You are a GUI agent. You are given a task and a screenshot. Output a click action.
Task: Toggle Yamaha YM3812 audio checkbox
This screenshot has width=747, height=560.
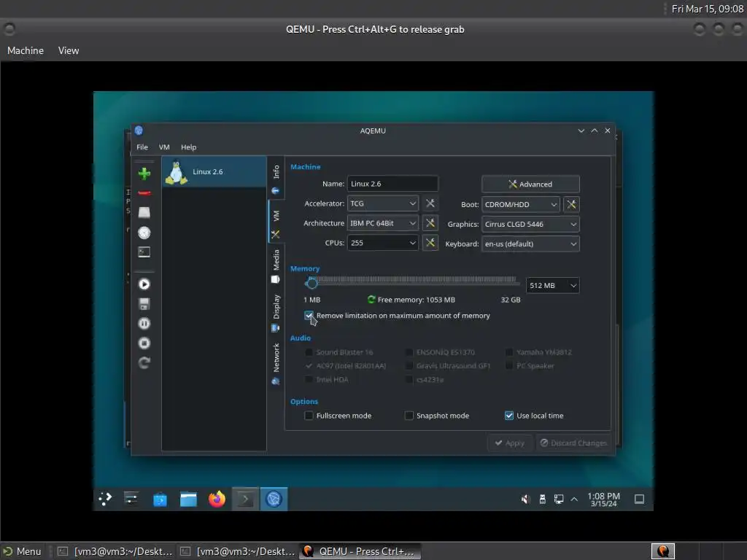click(x=508, y=352)
